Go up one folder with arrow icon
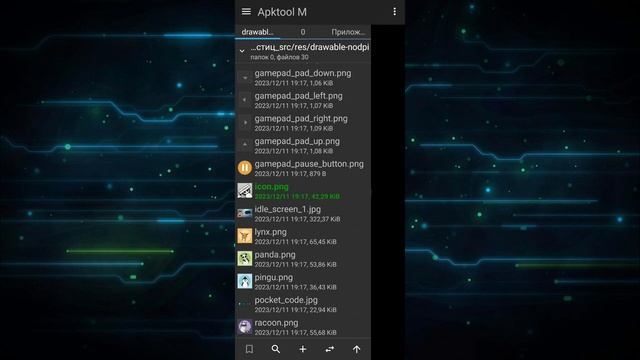 (356, 349)
